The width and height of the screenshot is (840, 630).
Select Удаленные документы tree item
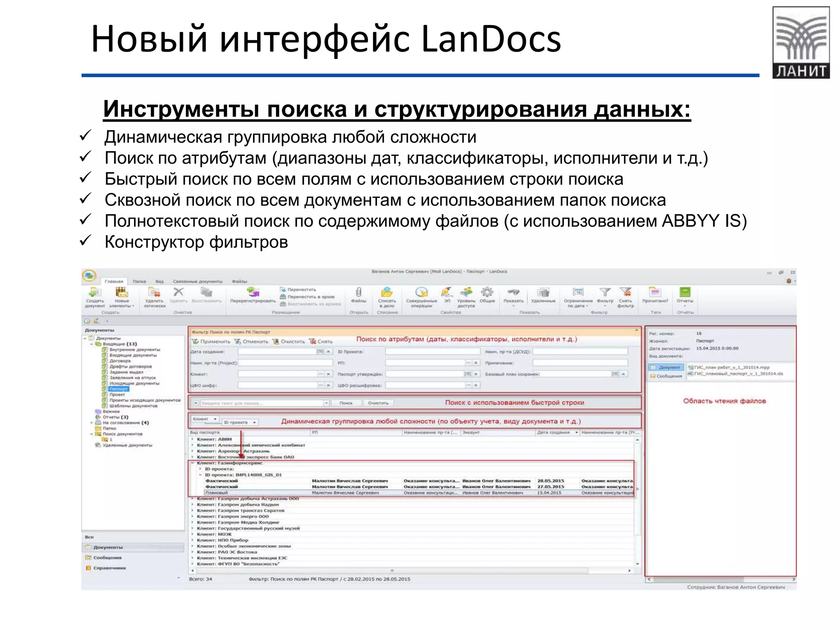coord(127,445)
